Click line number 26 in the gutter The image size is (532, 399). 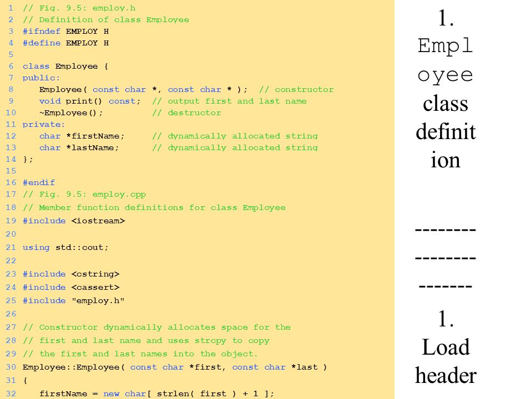click(x=11, y=314)
